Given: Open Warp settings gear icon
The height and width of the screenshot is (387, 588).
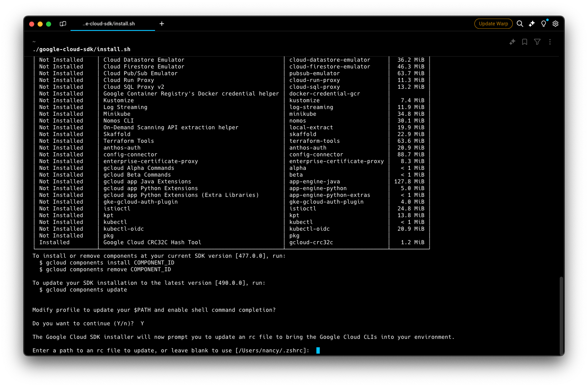Looking at the screenshot, I should (555, 24).
